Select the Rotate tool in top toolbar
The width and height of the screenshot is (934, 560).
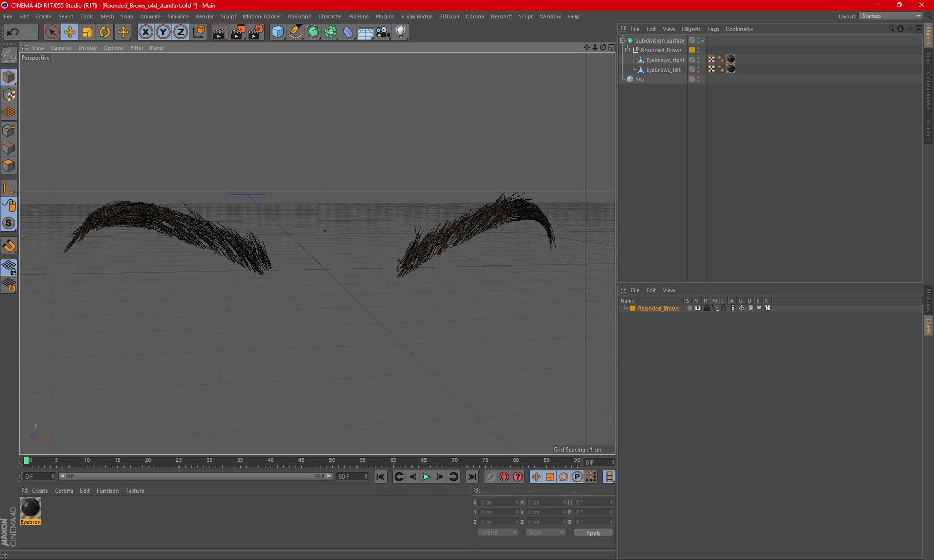pyautogui.click(x=105, y=32)
